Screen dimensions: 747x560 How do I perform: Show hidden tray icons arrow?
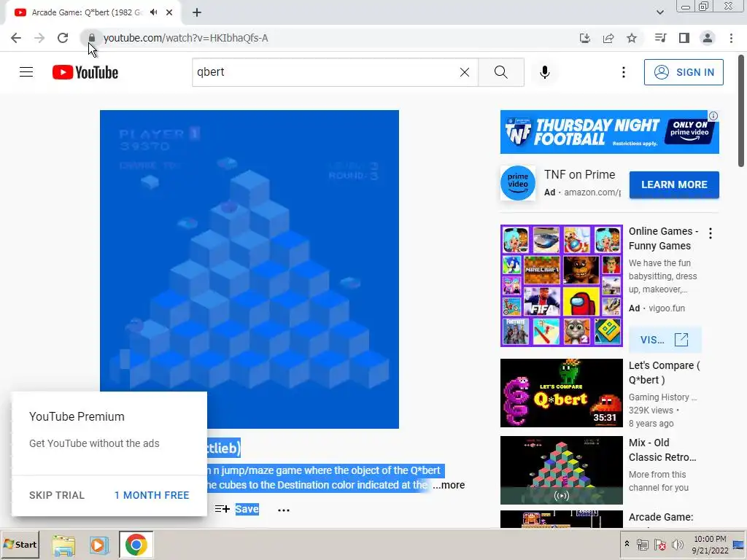pos(627,544)
